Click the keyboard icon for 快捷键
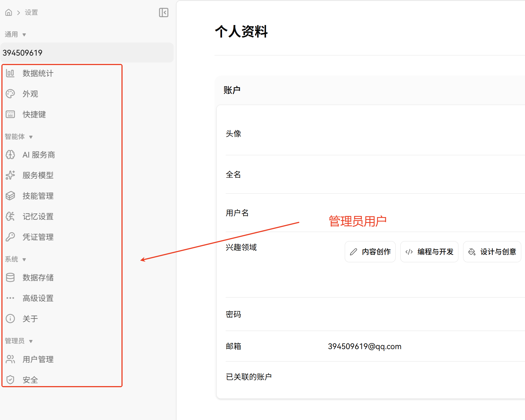 tap(10, 115)
